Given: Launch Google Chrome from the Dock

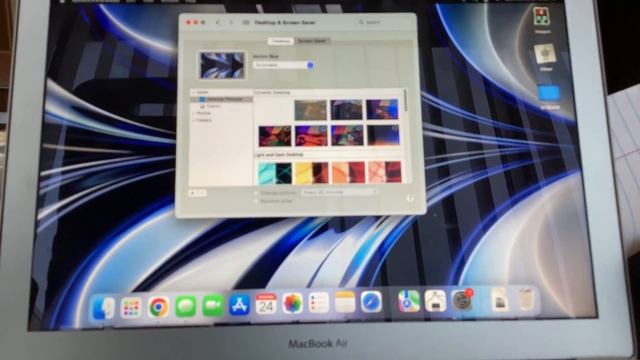Looking at the screenshot, I should click(158, 307).
